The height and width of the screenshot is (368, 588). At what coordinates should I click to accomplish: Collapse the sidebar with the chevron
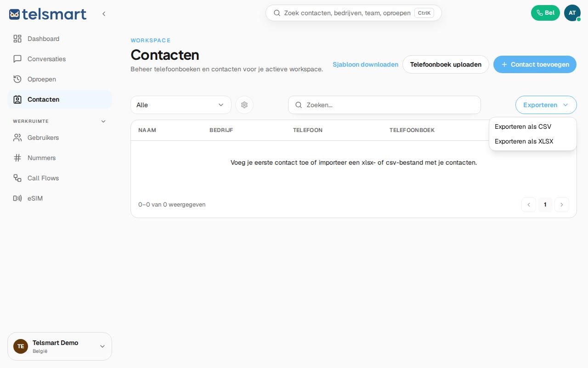tap(104, 14)
